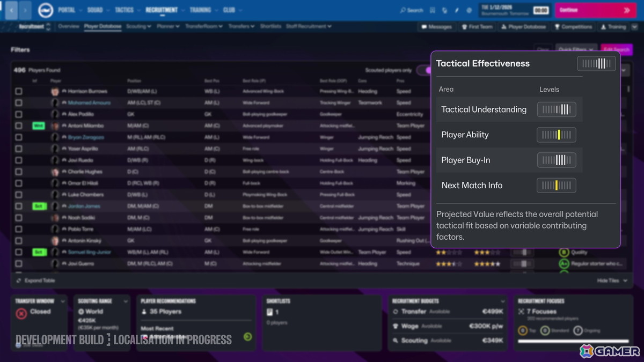
Task: Click the shortlist document icon in Shortlists tile
Action: pos(270,312)
